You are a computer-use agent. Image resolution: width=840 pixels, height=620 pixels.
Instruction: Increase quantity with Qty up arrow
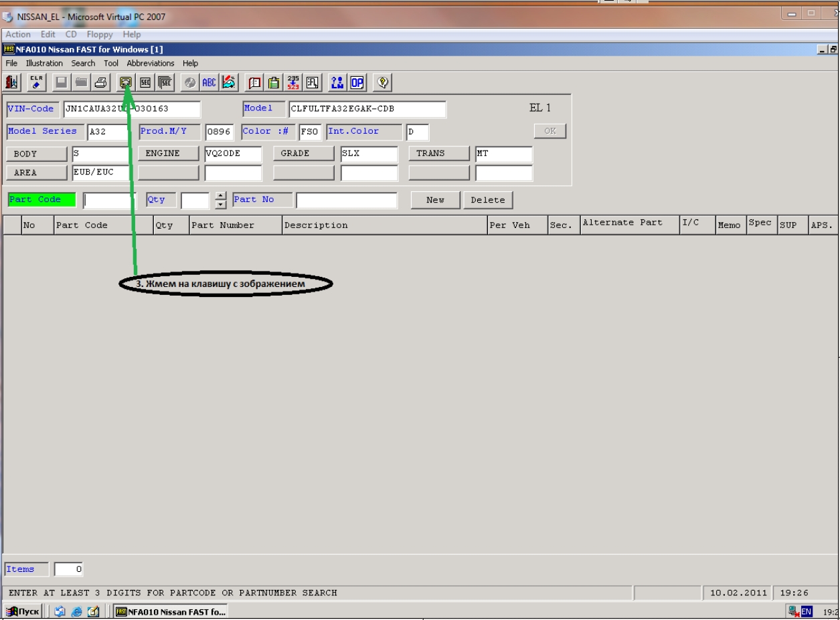pyautogui.click(x=221, y=196)
